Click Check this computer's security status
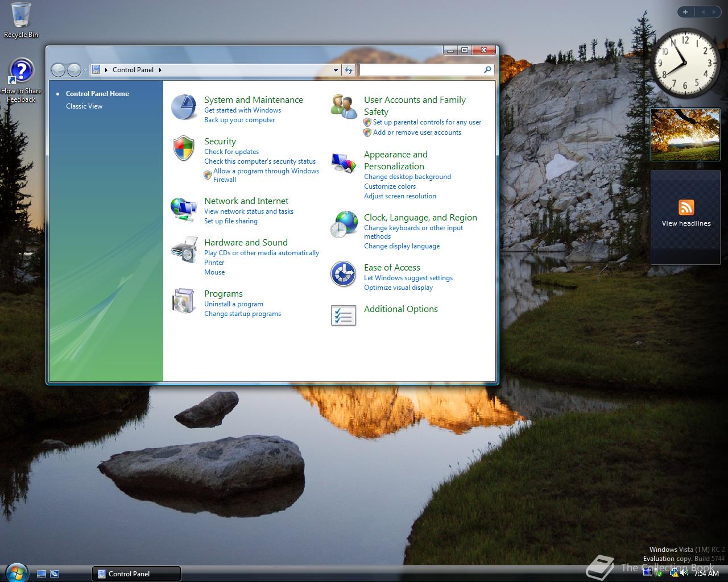 [x=260, y=161]
